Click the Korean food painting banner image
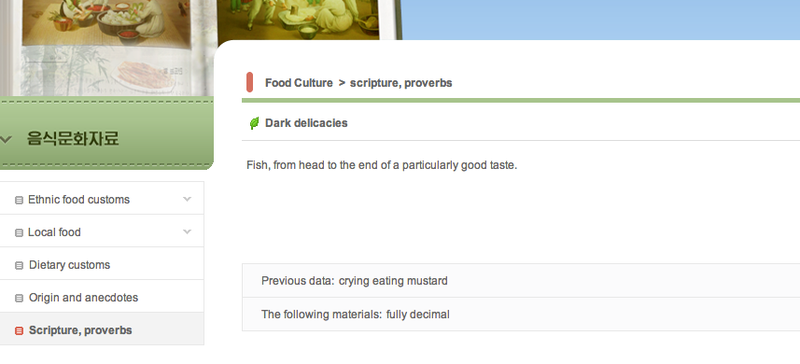800x364 pixels. 201,48
